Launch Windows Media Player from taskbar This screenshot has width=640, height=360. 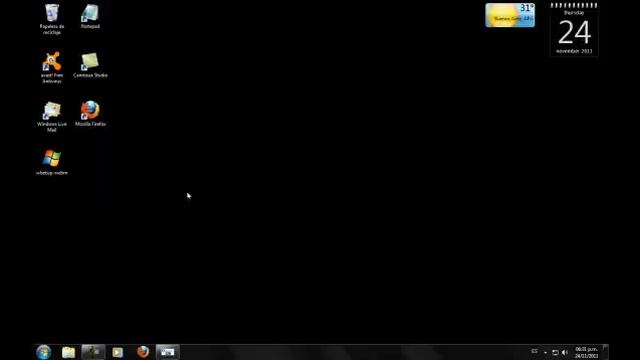[118, 352]
